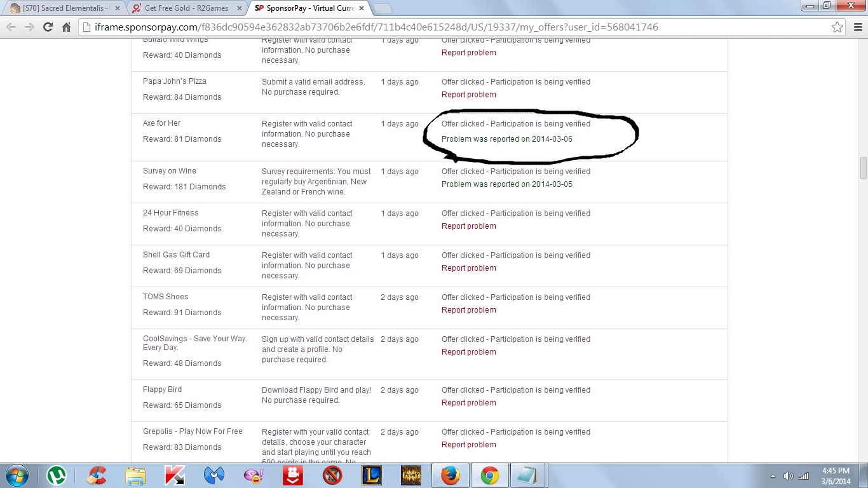Reload the SponsorPay page
This screenshot has width=868, height=488.
pos(48,27)
